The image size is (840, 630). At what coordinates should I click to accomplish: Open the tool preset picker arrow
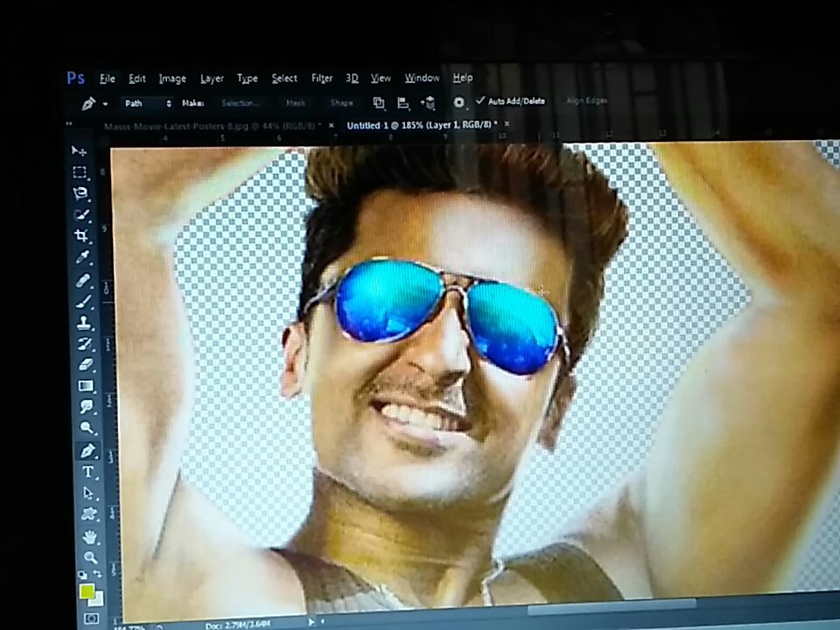click(106, 104)
